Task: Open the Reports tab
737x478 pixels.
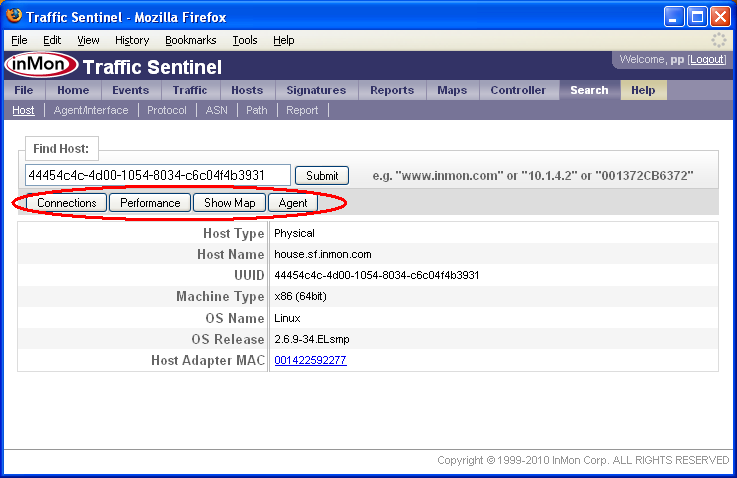Action: click(x=391, y=90)
